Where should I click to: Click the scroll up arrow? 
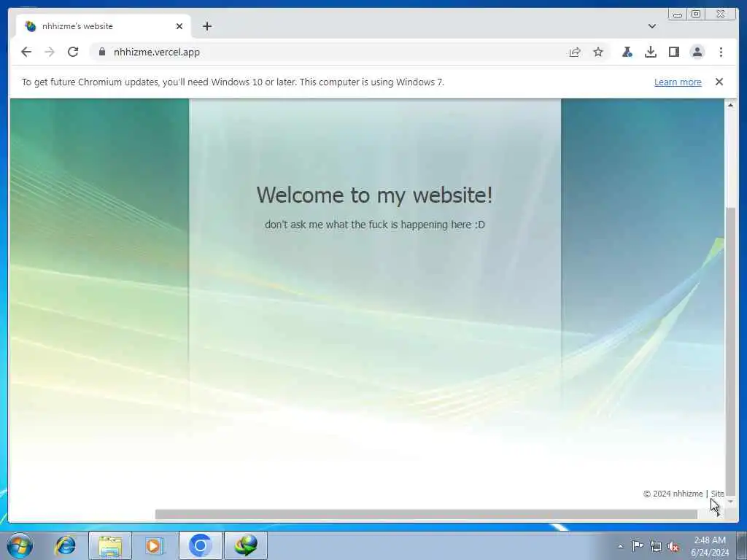coord(730,105)
